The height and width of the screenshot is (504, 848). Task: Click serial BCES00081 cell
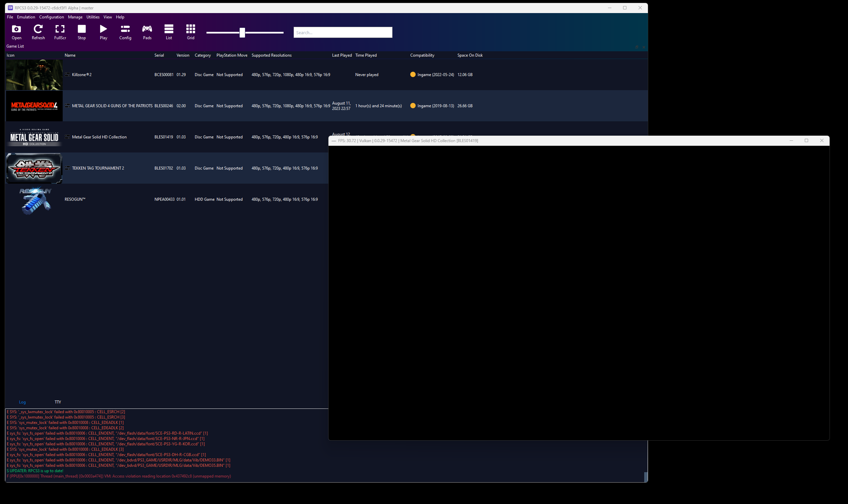point(164,75)
